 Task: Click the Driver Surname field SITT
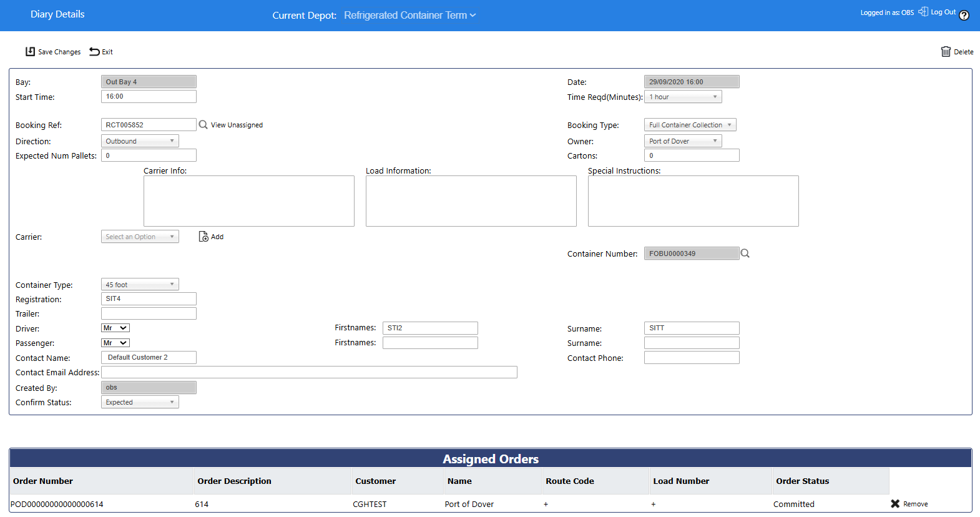tap(692, 328)
